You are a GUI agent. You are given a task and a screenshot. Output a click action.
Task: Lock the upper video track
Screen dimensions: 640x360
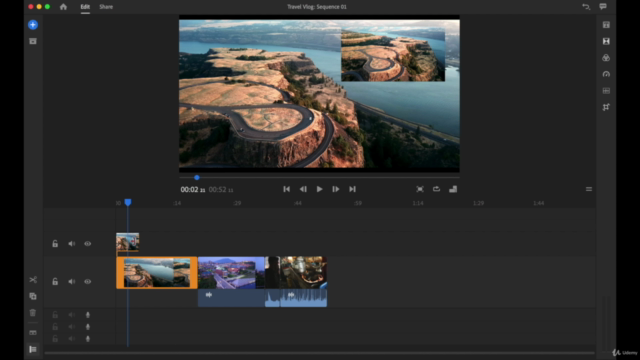[55, 244]
